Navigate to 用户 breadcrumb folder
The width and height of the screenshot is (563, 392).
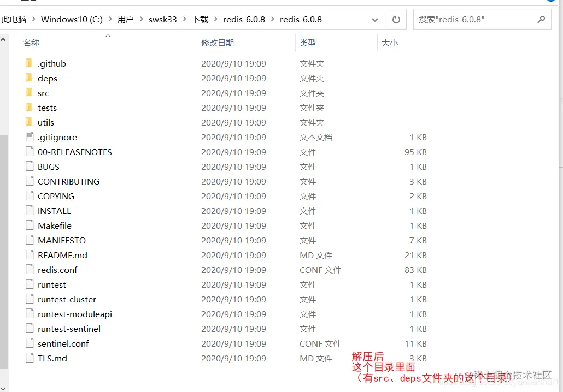(x=126, y=19)
